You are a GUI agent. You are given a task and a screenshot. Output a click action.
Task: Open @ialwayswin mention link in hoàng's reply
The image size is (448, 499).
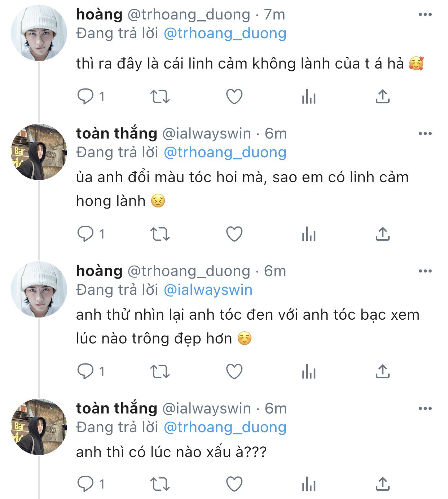(208, 290)
